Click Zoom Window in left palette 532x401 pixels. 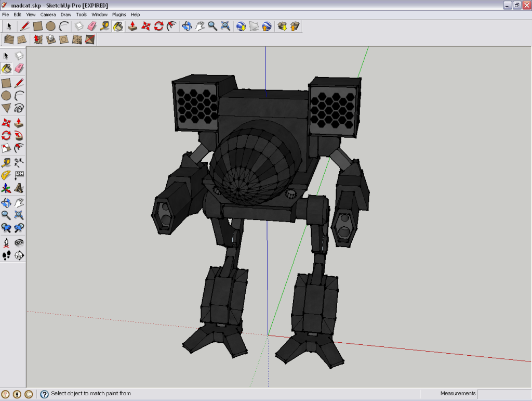[19, 215]
